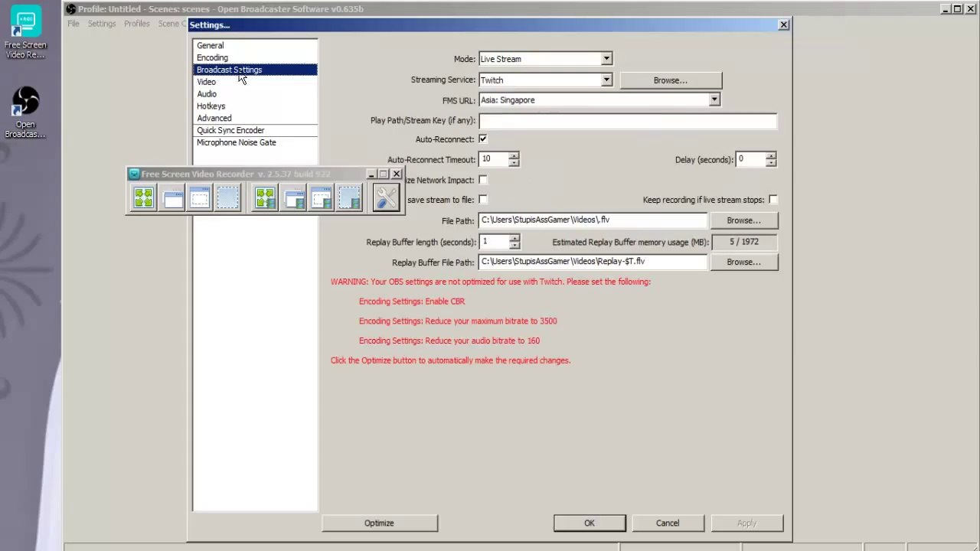Adjust the Auto-Reconnect Timeout spinner arrows
Image resolution: width=980 pixels, height=551 pixels.
click(514, 159)
